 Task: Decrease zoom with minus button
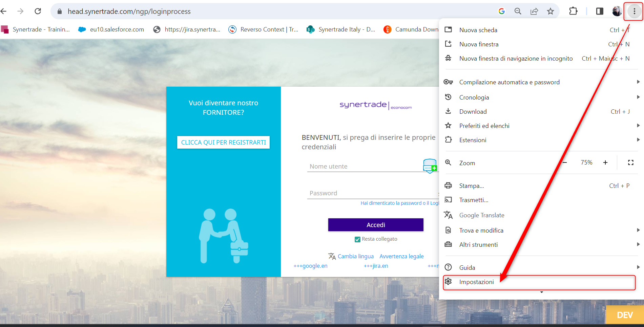[x=565, y=162]
